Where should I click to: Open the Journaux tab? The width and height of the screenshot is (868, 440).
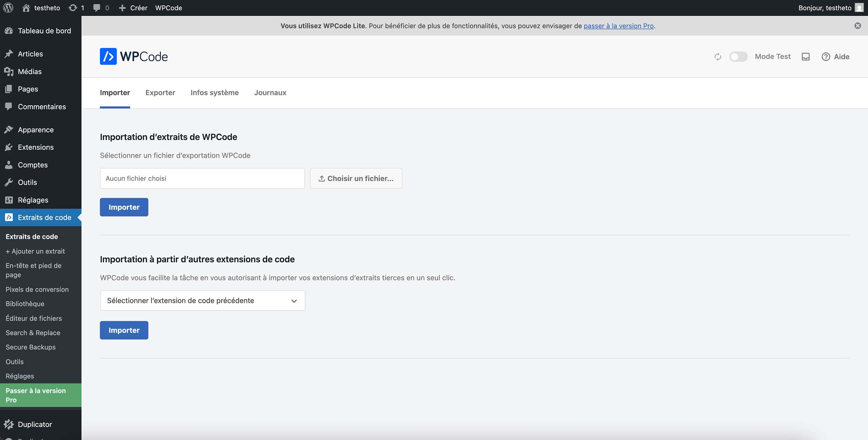[270, 93]
